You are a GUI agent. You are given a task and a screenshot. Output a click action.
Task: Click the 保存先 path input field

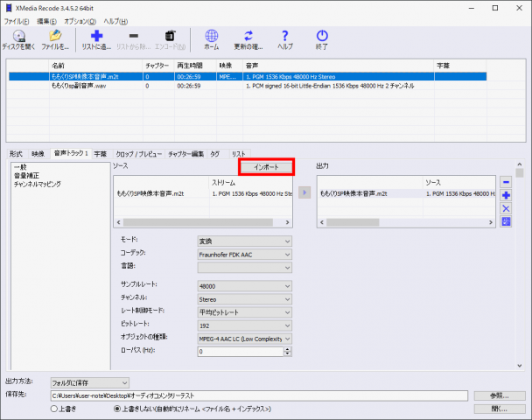coord(259,395)
